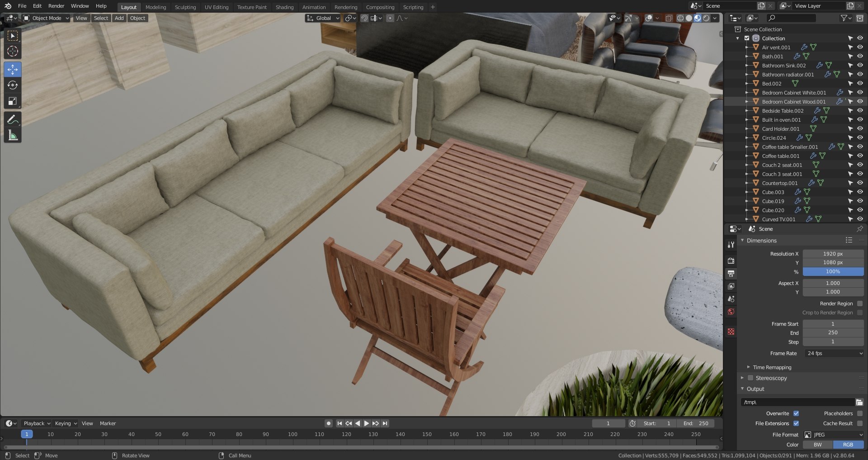Open the viewport shading options dropdown
This screenshot has width=868, height=460.
(x=715, y=18)
